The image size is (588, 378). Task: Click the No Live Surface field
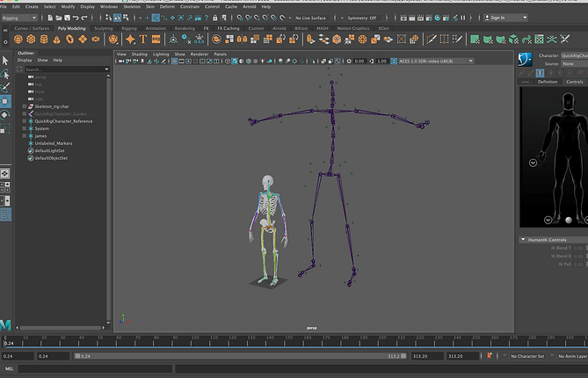(x=311, y=18)
